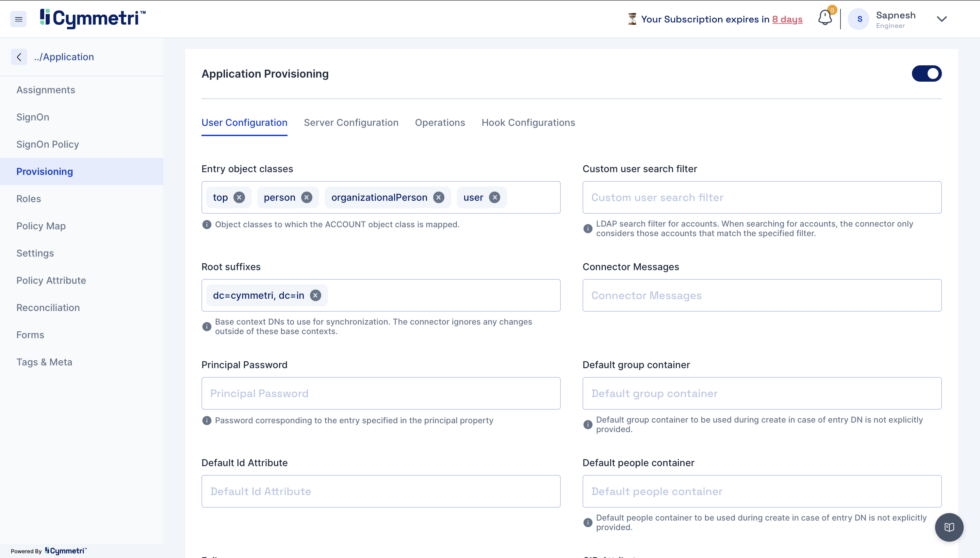980x558 pixels.
Task: Switch to the Server Configuration tab
Action: tap(351, 122)
